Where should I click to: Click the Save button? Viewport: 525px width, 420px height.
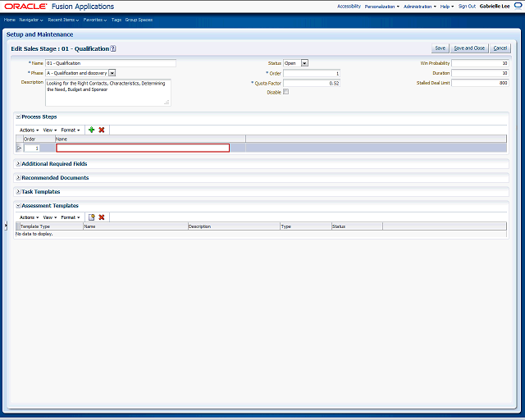tap(440, 48)
